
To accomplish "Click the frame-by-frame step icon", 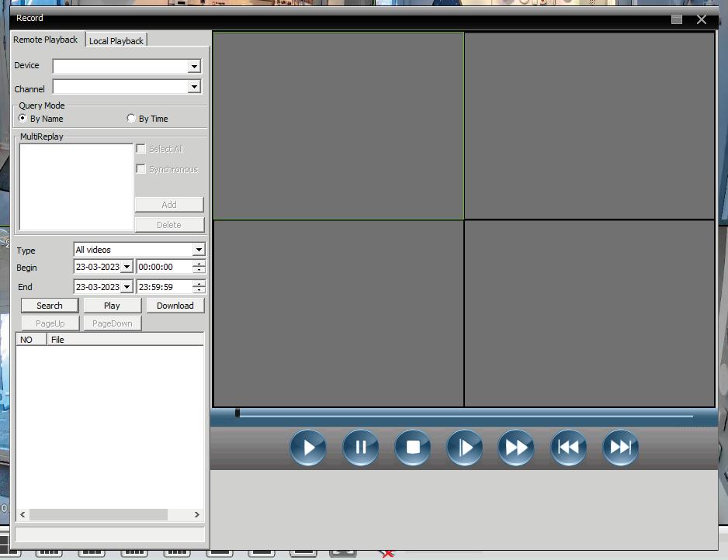I will pyautogui.click(x=464, y=448).
